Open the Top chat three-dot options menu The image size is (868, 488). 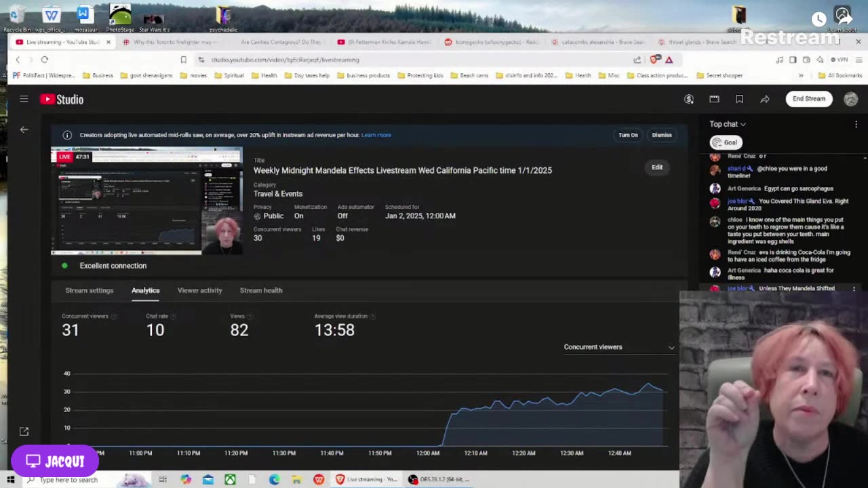tap(856, 124)
